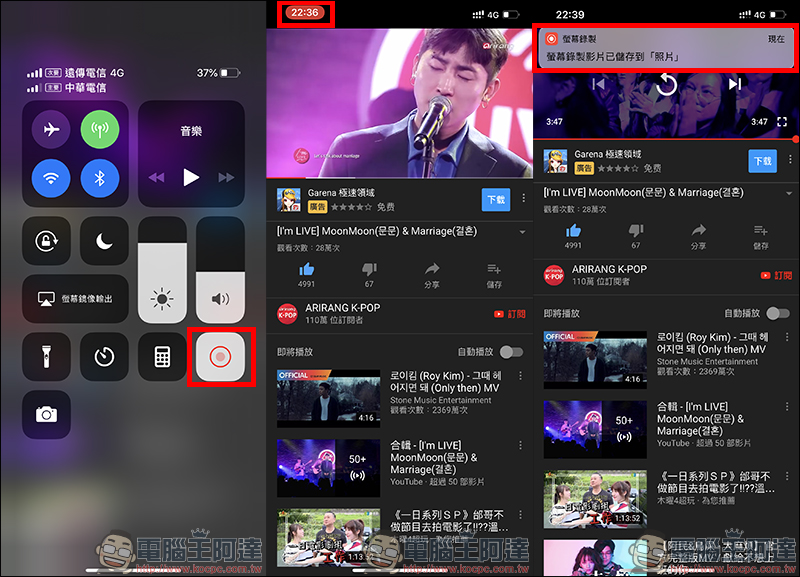Tap the Bluetooth icon
The height and width of the screenshot is (577, 800).
tap(100, 179)
